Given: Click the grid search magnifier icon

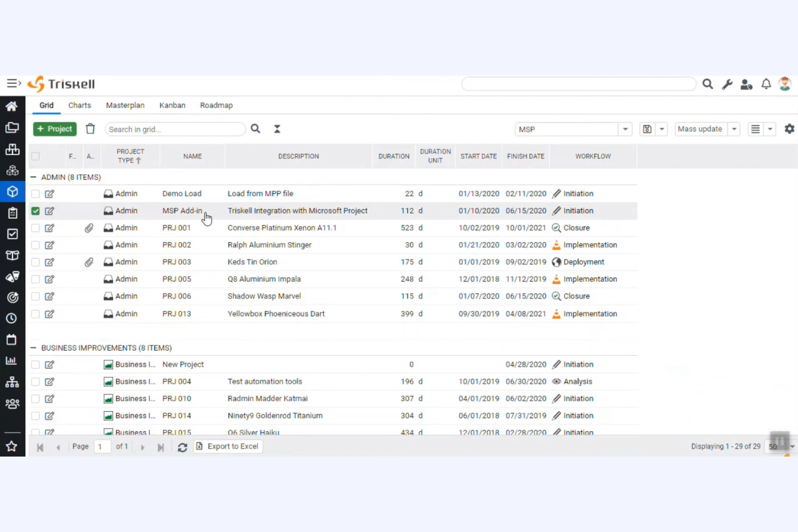Looking at the screenshot, I should 256,129.
